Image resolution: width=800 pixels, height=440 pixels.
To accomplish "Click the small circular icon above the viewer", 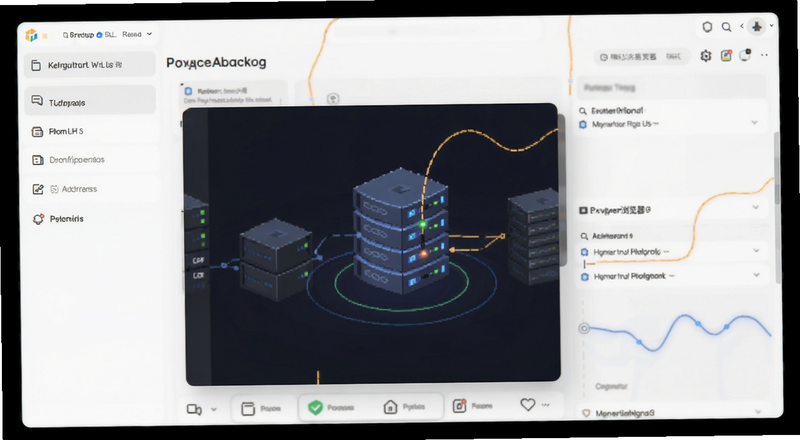I will (x=333, y=99).
